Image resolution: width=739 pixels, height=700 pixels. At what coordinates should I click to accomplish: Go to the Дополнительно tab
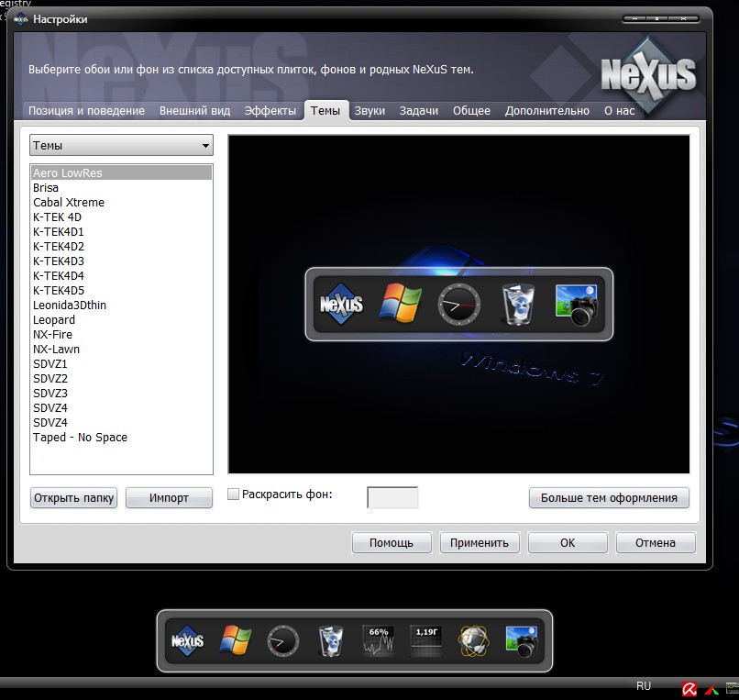(547, 111)
